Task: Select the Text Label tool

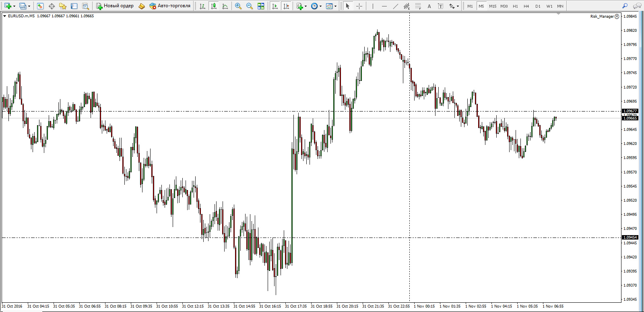Action: pos(441,6)
